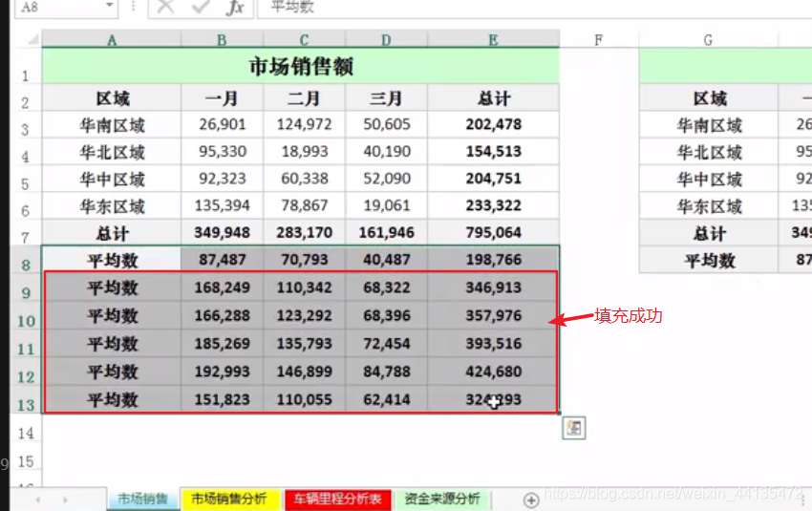Switch to the 市场销售分析 sheet tab
The image size is (812, 511).
tap(229, 500)
